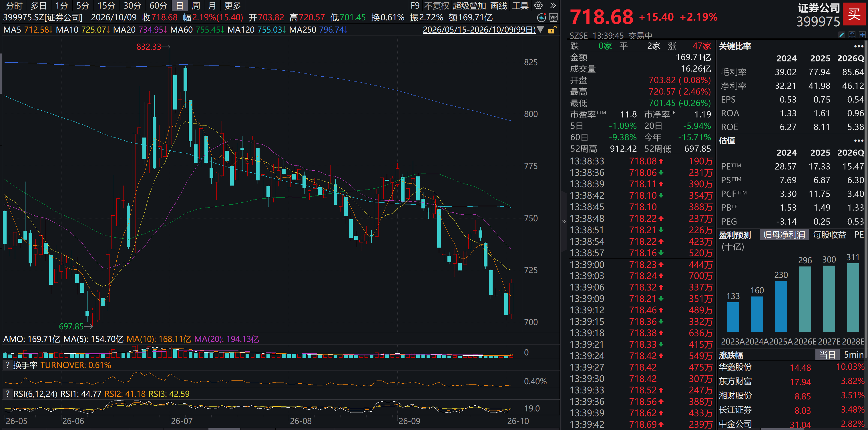Open F9 deep info
Screen dimensions: 868x430
415,6
